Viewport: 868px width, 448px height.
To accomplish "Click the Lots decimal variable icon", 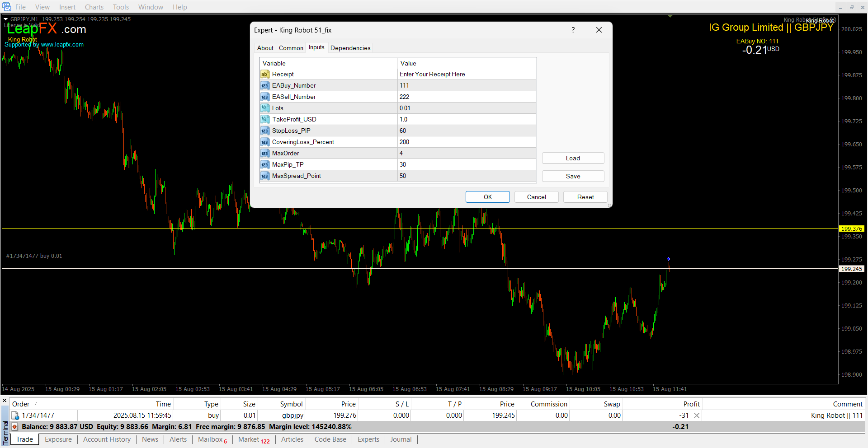I will pyautogui.click(x=265, y=108).
